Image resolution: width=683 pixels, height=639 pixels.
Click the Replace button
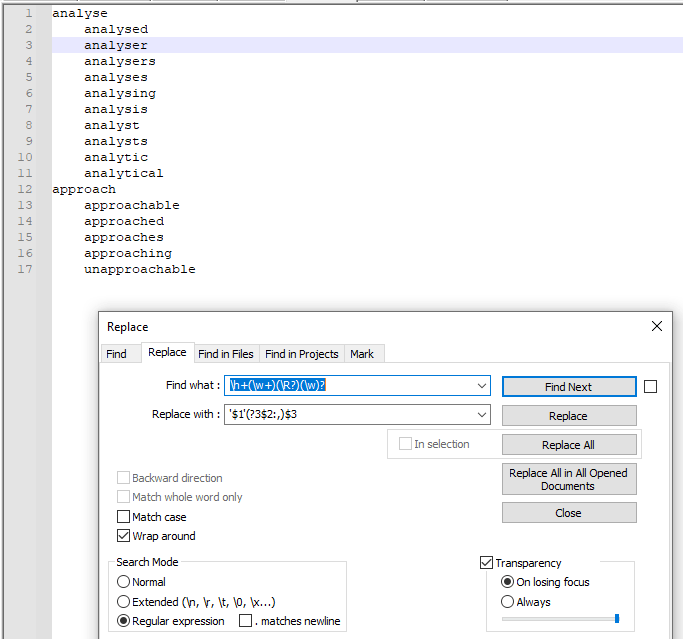[x=569, y=416]
